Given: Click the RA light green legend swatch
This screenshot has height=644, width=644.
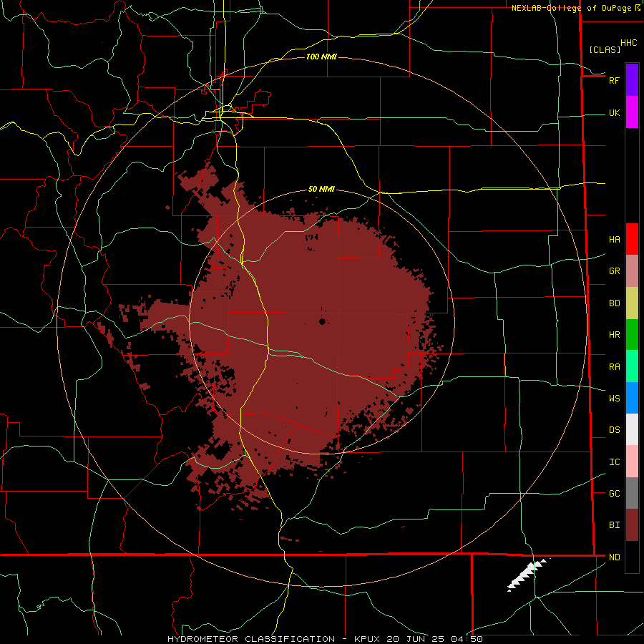Looking at the screenshot, I should (632, 366).
